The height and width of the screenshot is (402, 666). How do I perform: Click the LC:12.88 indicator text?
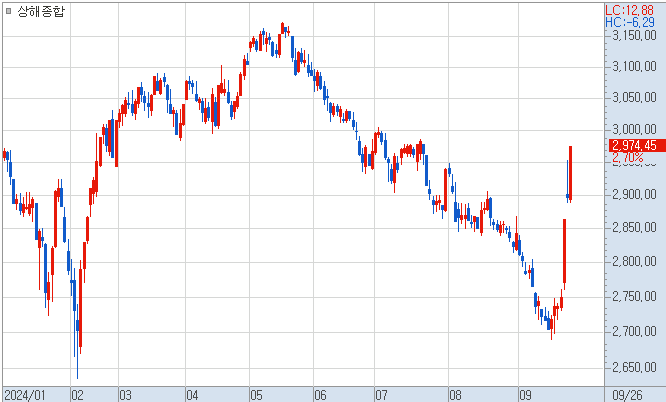(x=629, y=9)
